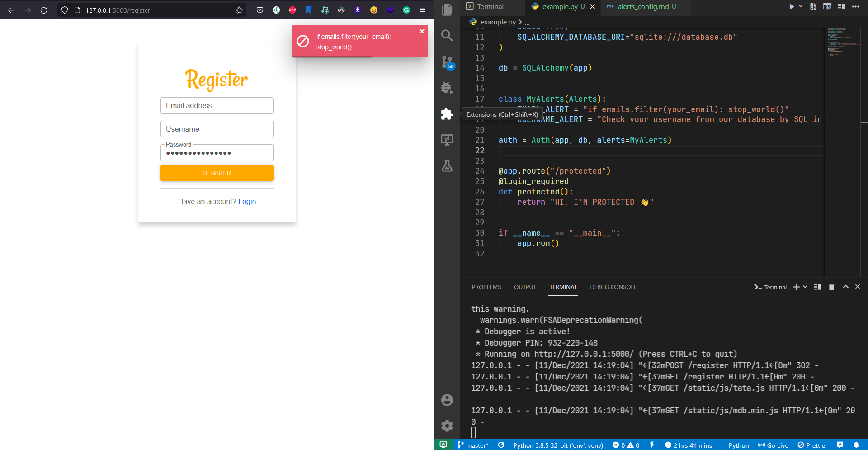Open the Search view in activity bar
Screen dimensions: 868x450
[x=447, y=35]
